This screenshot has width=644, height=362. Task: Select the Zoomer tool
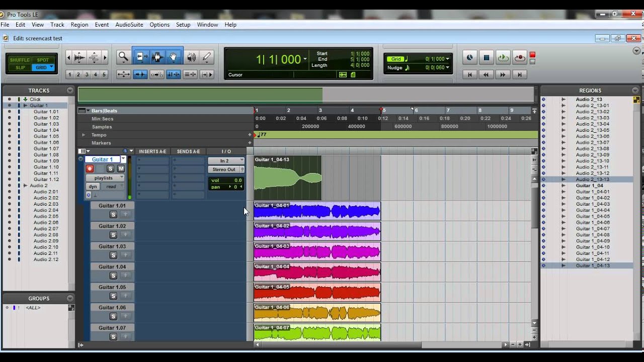[123, 57]
